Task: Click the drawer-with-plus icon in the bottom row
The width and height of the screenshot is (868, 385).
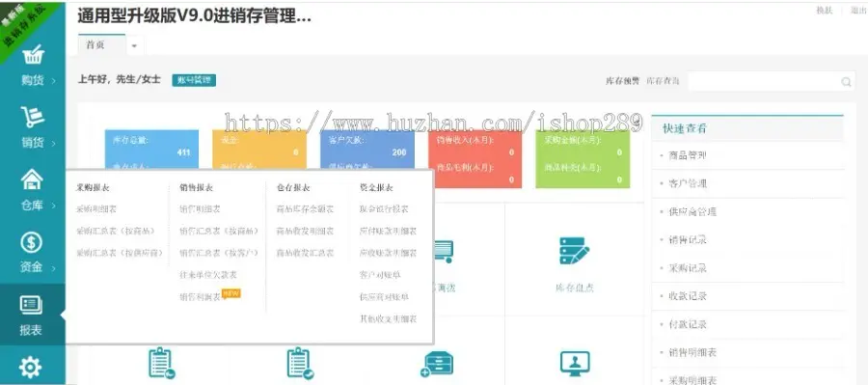Action: [x=437, y=365]
